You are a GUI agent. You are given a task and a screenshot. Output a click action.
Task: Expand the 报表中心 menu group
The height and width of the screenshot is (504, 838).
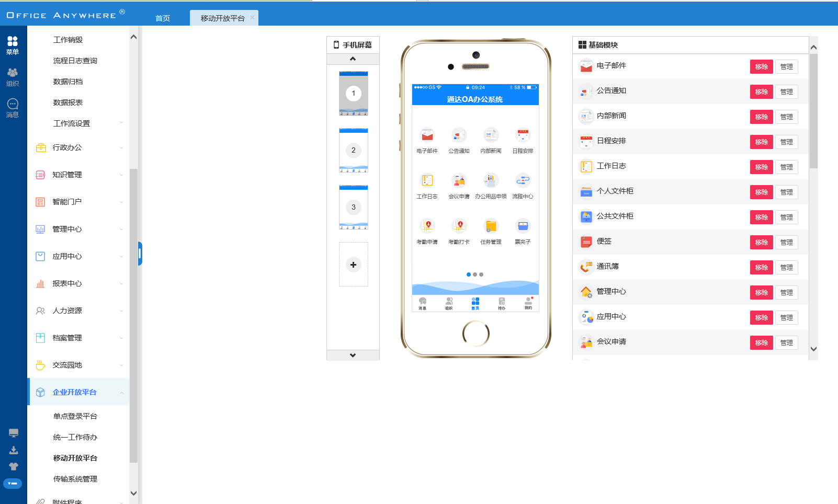pos(78,283)
